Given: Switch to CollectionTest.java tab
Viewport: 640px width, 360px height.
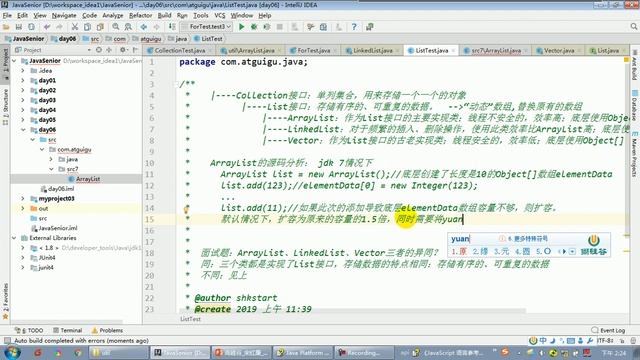Looking at the screenshot, I should pos(180,51).
